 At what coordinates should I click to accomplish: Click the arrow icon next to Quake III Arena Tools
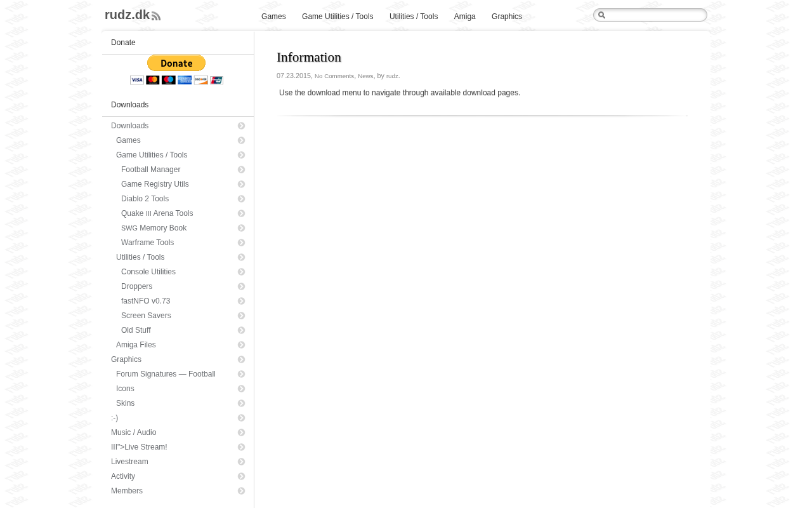(x=242, y=213)
